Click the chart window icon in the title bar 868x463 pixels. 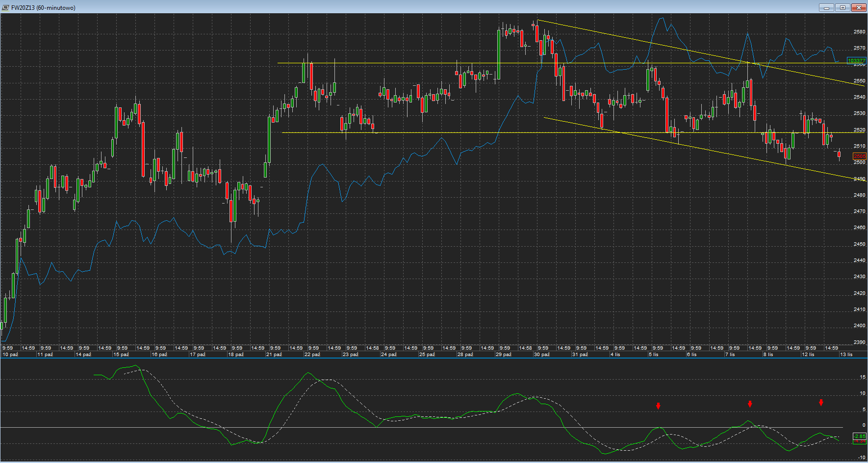5,7
